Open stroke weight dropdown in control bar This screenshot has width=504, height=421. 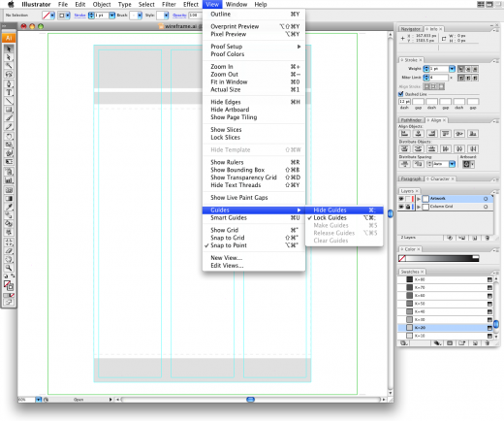[x=111, y=16]
